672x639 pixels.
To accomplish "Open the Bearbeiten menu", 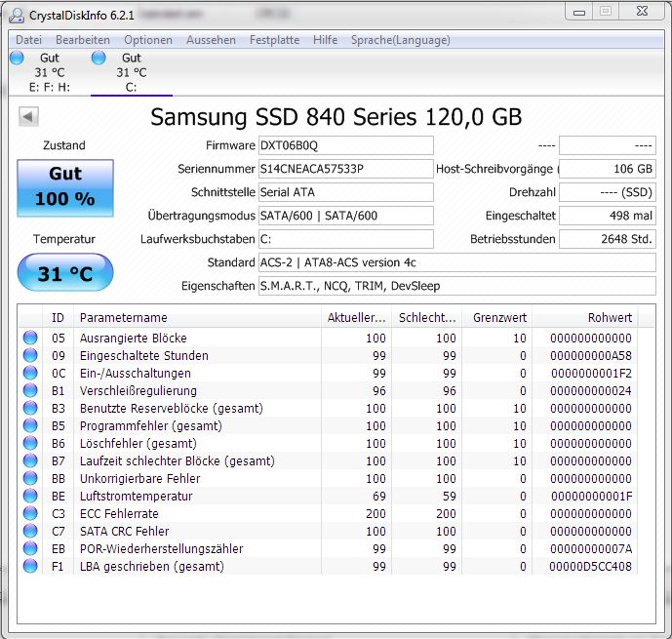I will pyautogui.click(x=83, y=40).
